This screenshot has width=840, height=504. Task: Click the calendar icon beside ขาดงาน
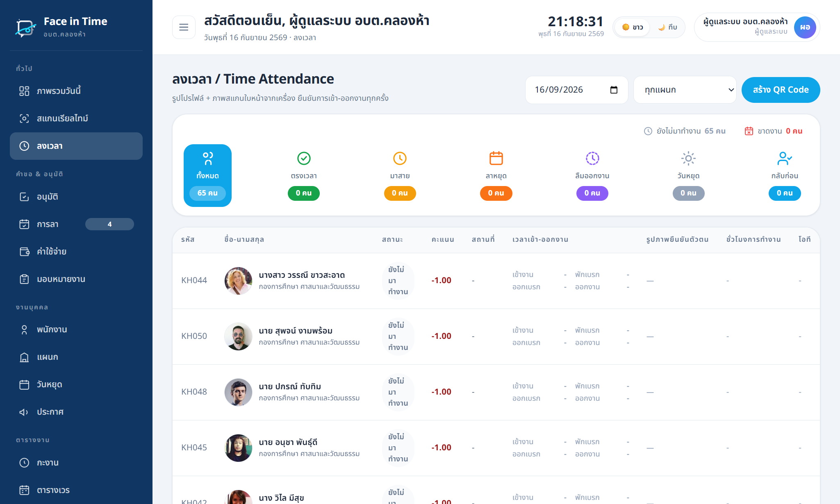point(749,131)
